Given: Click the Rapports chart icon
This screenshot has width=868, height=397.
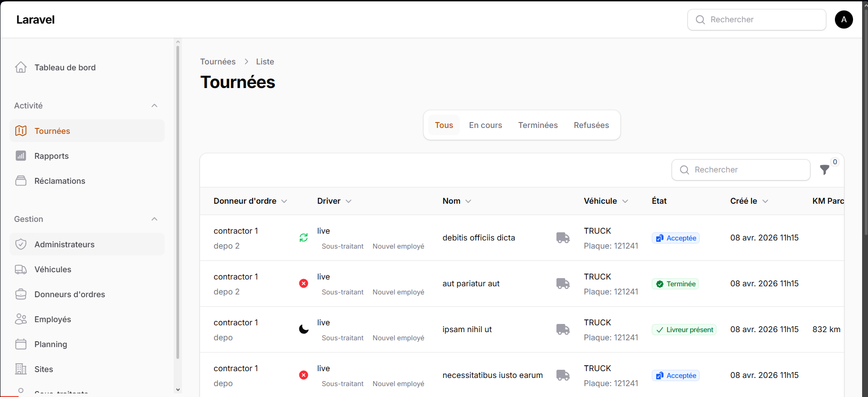Looking at the screenshot, I should coord(21,156).
